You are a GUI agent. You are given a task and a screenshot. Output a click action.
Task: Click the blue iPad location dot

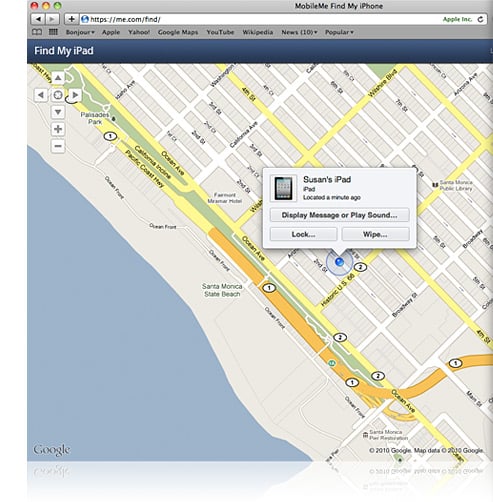click(x=339, y=262)
